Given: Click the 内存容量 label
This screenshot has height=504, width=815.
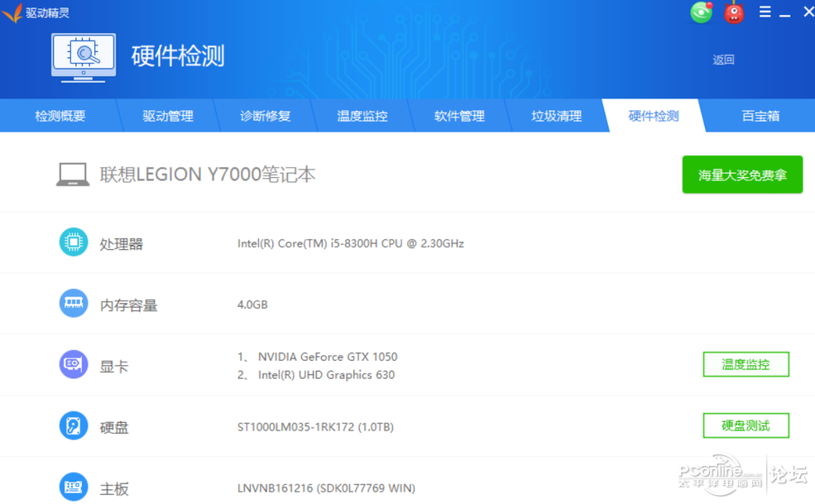Looking at the screenshot, I should [128, 305].
